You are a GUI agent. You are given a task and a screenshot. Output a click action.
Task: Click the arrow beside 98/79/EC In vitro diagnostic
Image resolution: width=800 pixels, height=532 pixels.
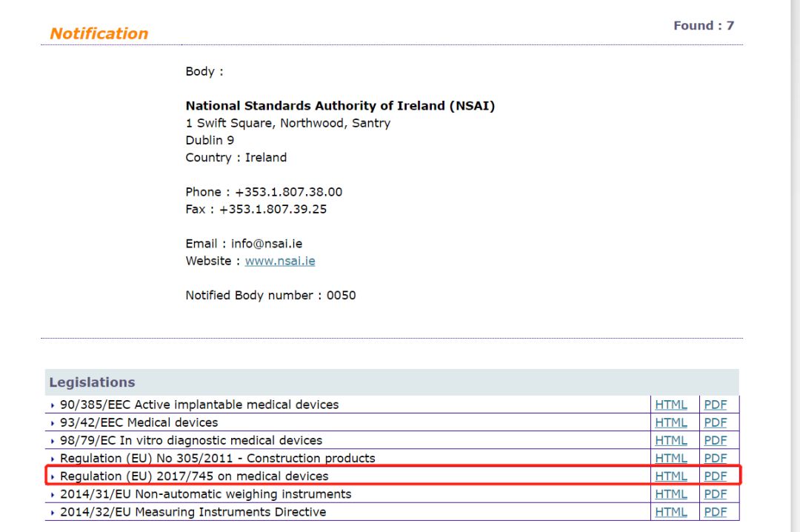point(53,441)
